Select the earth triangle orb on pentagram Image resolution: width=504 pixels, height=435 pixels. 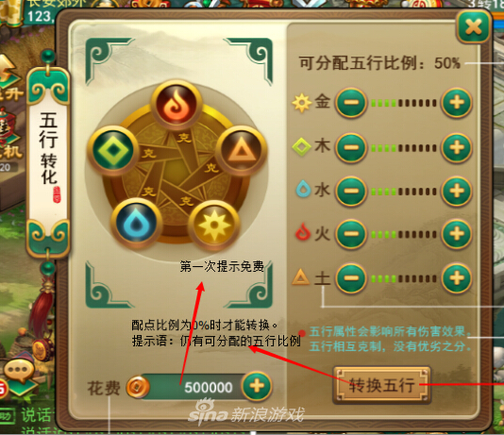(x=242, y=150)
